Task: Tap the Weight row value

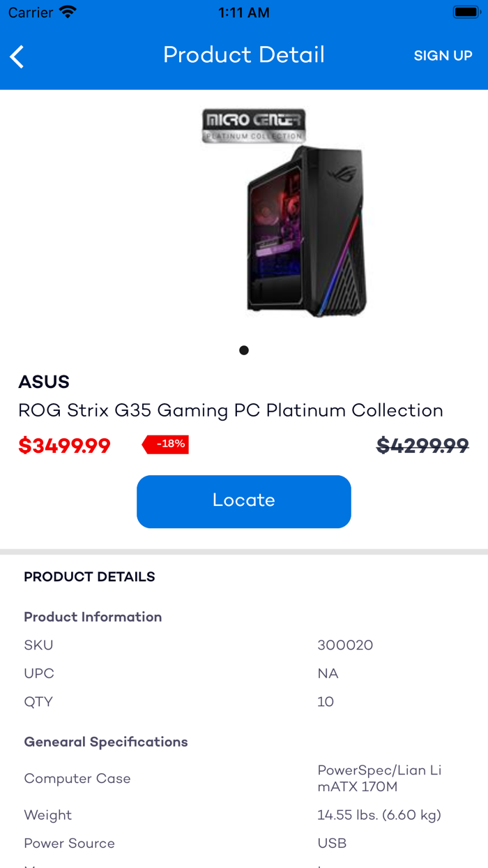Action: point(379,815)
